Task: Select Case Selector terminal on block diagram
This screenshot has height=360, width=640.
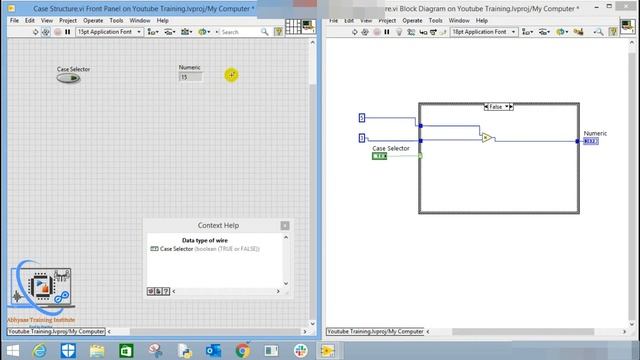Action: point(379,156)
